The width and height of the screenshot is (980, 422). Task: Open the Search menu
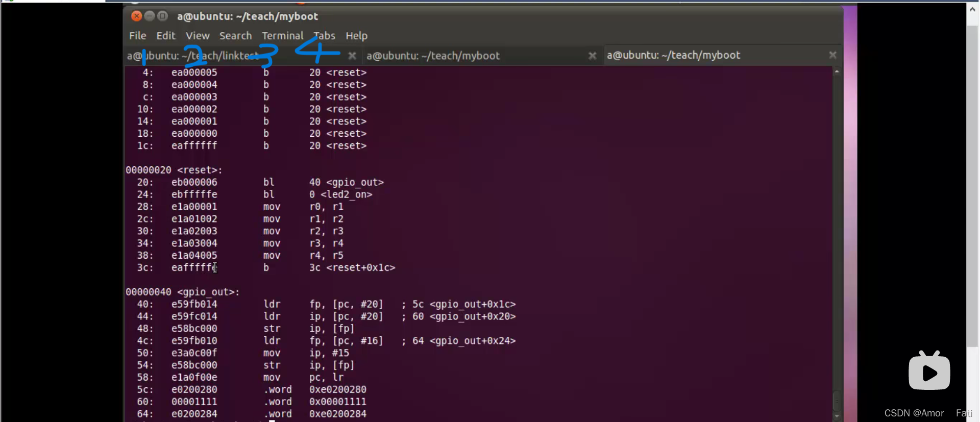pos(235,36)
